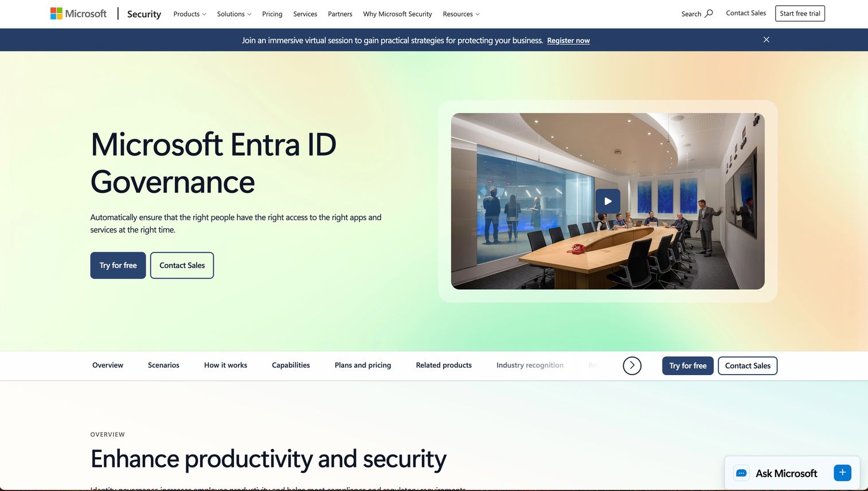Screen dimensions: 868x491
Task: Expand the Products dropdown menu
Action: [x=190, y=14]
